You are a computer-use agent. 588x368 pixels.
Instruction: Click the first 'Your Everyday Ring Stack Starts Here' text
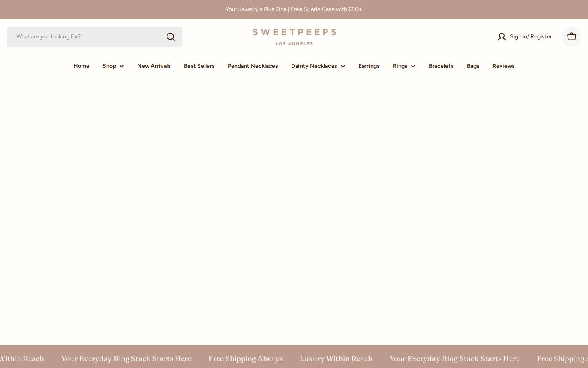click(x=126, y=359)
